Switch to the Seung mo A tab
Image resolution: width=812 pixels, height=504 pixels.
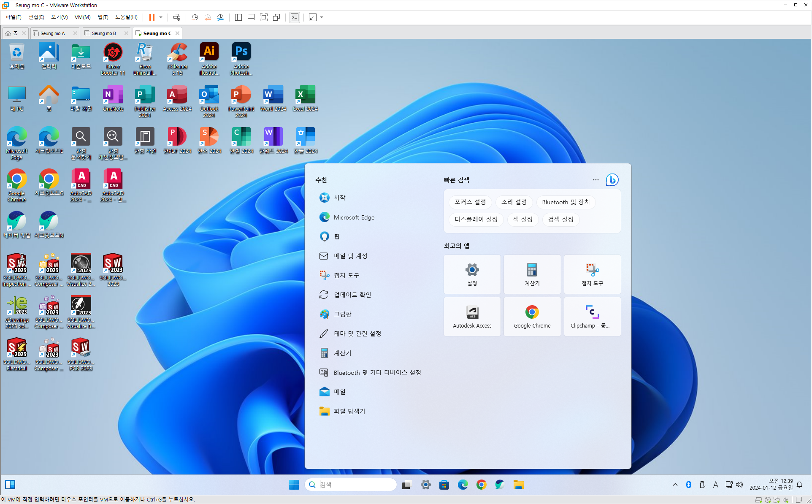click(x=53, y=33)
